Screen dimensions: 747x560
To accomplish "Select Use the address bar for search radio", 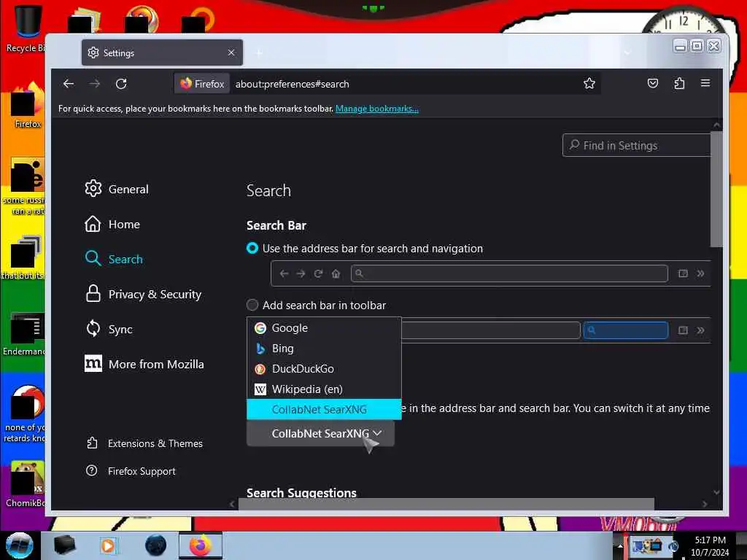I will tap(252, 248).
